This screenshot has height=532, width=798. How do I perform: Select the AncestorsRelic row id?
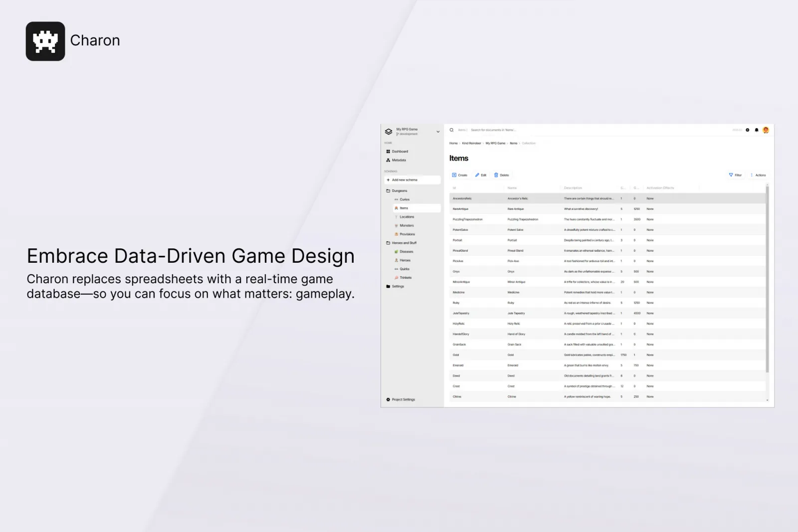(x=462, y=198)
